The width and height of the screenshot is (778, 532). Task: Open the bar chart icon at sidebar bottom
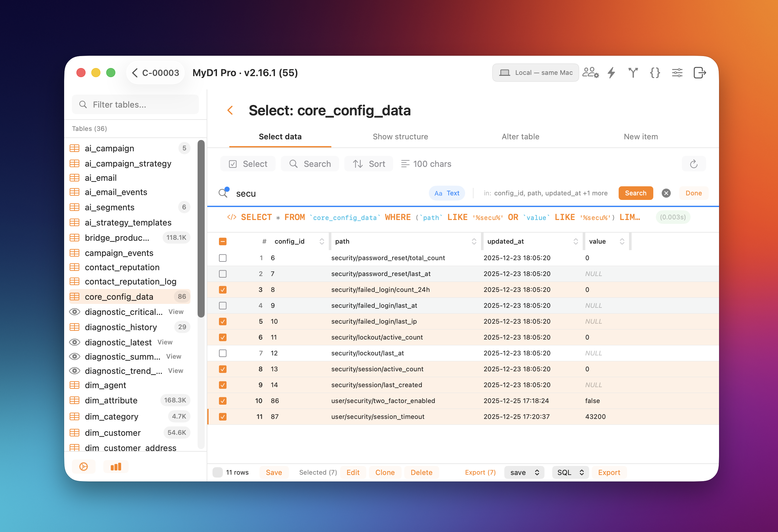click(116, 467)
